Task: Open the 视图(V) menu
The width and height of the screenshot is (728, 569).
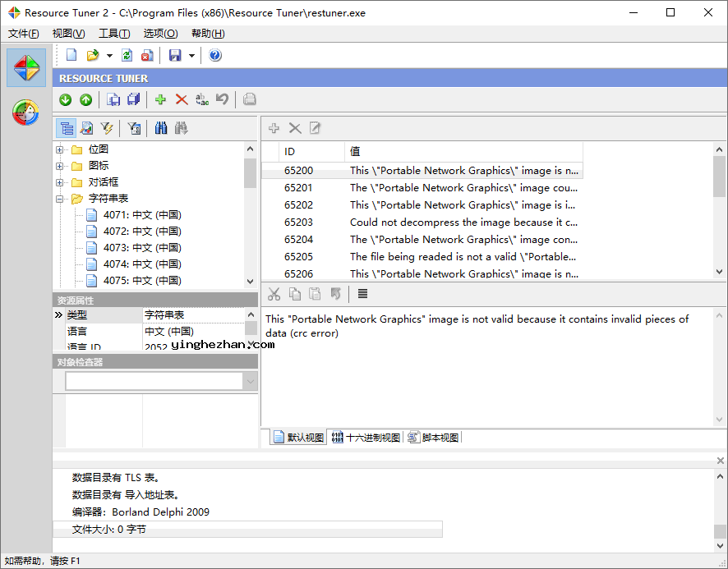Action: point(69,34)
